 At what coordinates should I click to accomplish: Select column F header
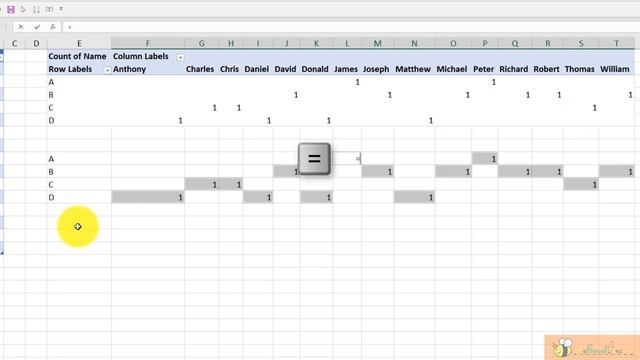pyautogui.click(x=148, y=43)
